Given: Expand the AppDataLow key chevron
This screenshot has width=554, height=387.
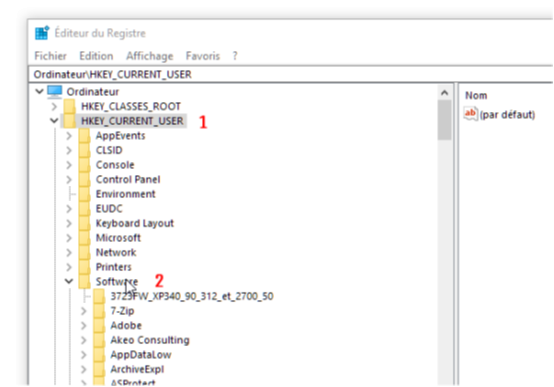Looking at the screenshot, I should tap(83, 354).
